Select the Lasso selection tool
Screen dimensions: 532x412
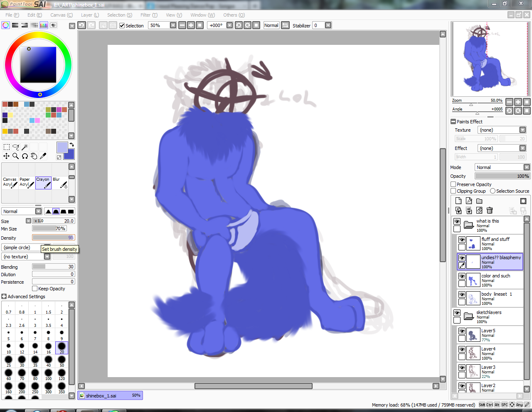(16, 147)
